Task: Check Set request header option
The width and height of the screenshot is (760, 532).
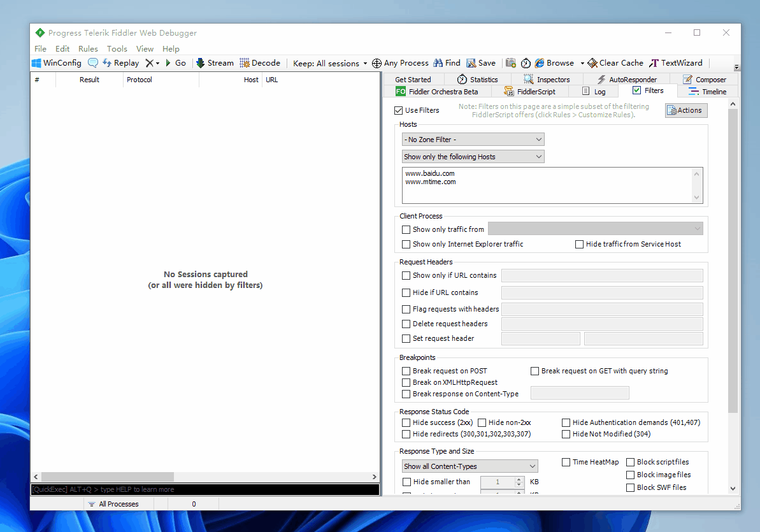Action: [406, 338]
